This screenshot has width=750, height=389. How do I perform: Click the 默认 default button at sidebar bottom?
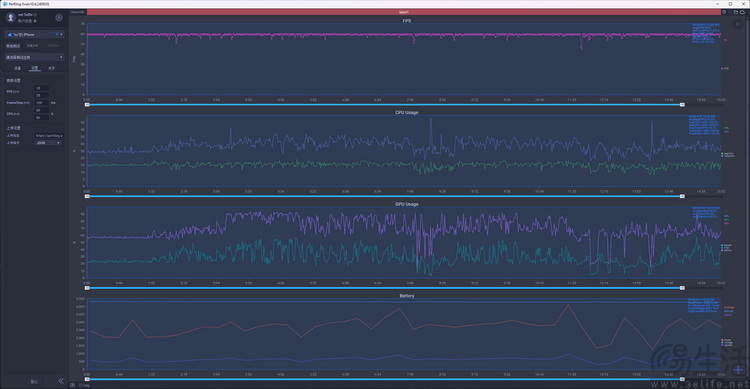click(x=34, y=381)
